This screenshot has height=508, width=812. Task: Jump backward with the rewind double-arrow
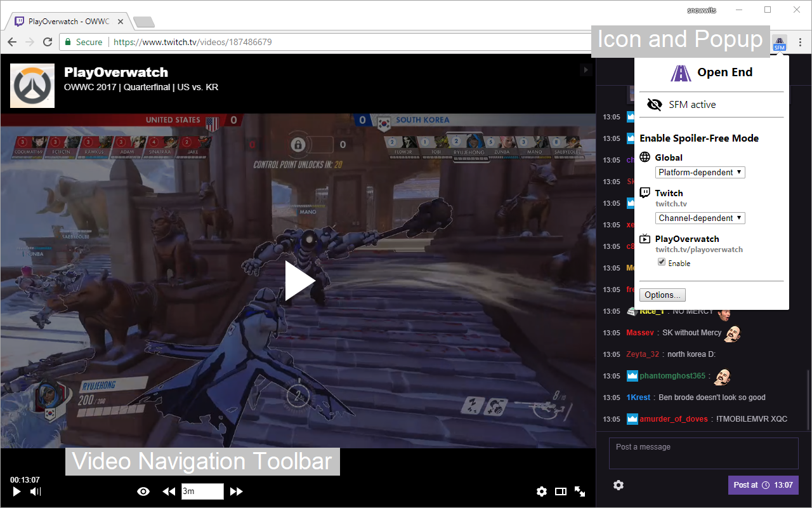coord(169,491)
